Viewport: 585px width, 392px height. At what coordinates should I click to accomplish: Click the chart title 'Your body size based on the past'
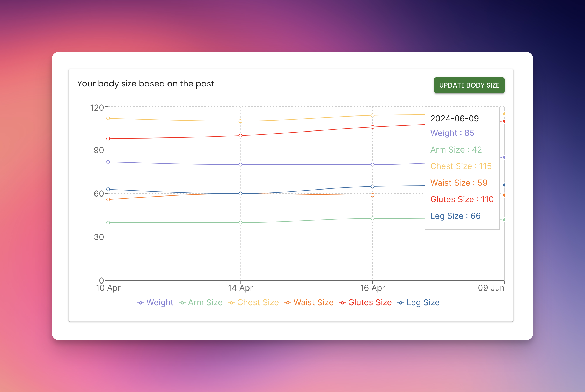(145, 84)
